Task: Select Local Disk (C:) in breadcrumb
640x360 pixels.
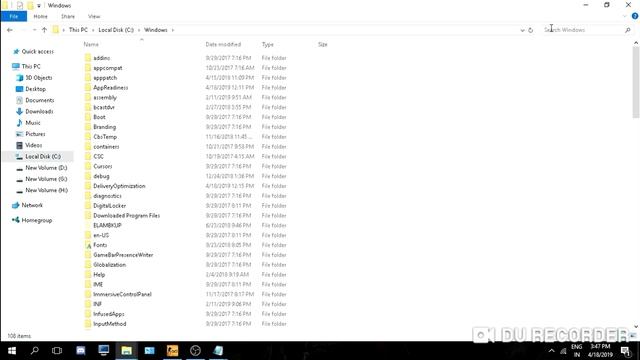Action: [x=116, y=30]
